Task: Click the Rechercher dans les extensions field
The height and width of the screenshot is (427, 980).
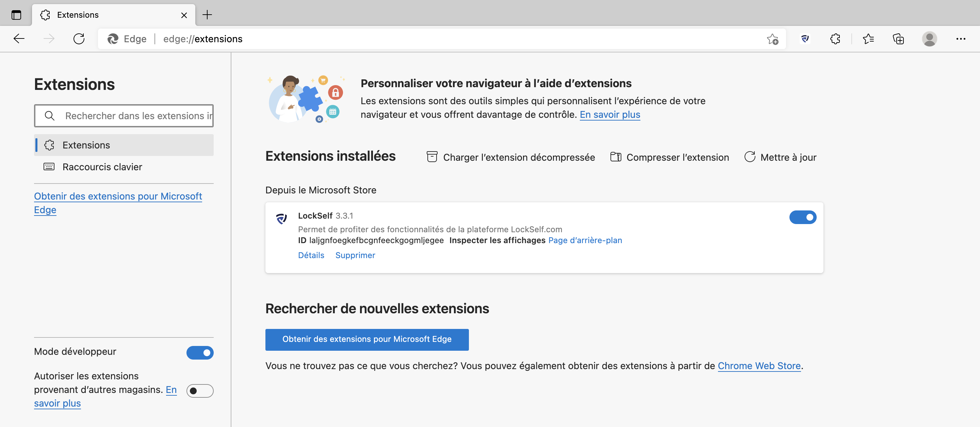Action: pyautogui.click(x=124, y=116)
